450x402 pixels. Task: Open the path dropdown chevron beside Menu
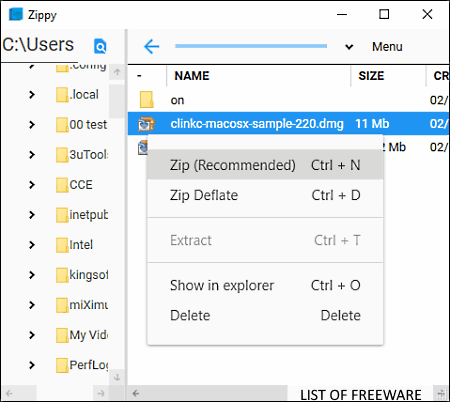349,47
